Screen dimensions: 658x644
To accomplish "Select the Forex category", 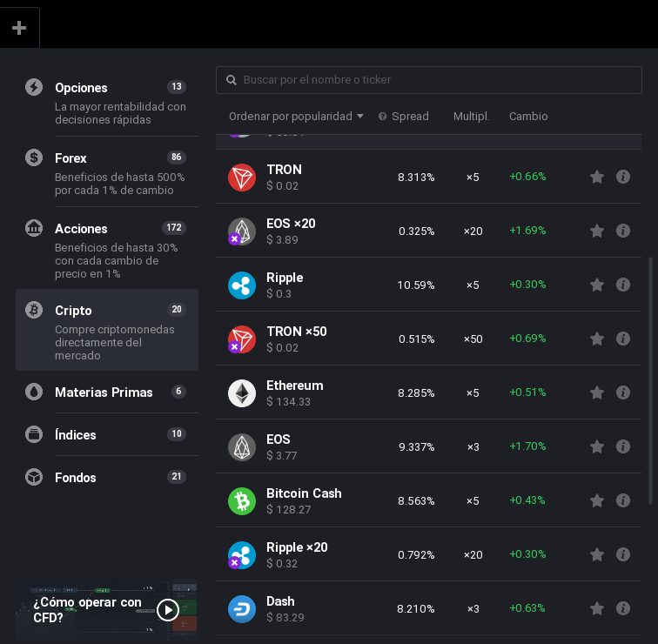I will pyautogui.click(x=107, y=172).
